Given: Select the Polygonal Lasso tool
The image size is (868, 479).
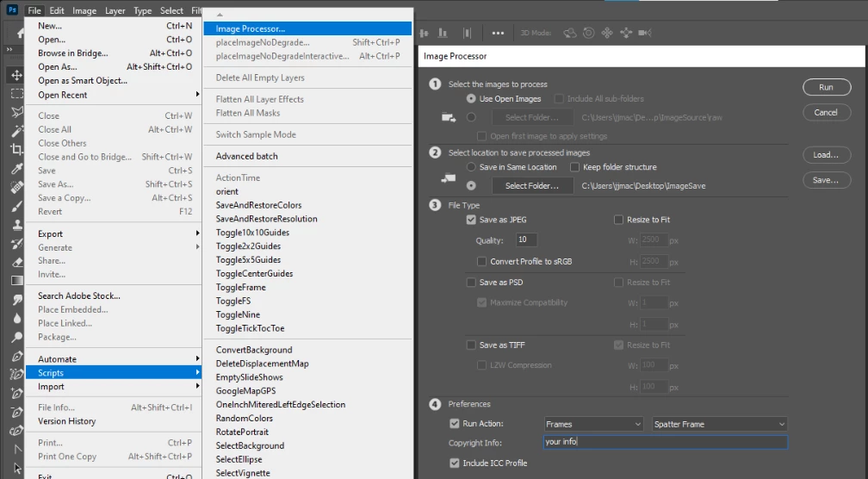Looking at the screenshot, I should (x=16, y=112).
